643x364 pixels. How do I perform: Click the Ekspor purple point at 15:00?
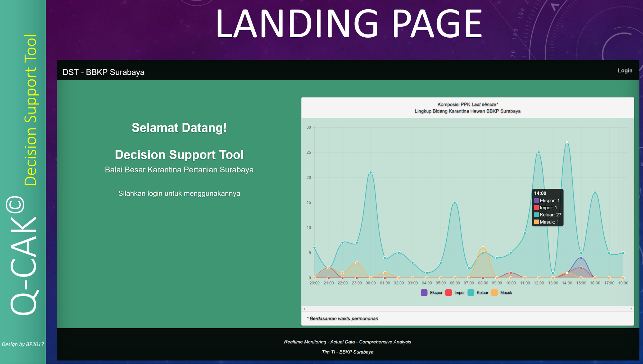point(581,258)
